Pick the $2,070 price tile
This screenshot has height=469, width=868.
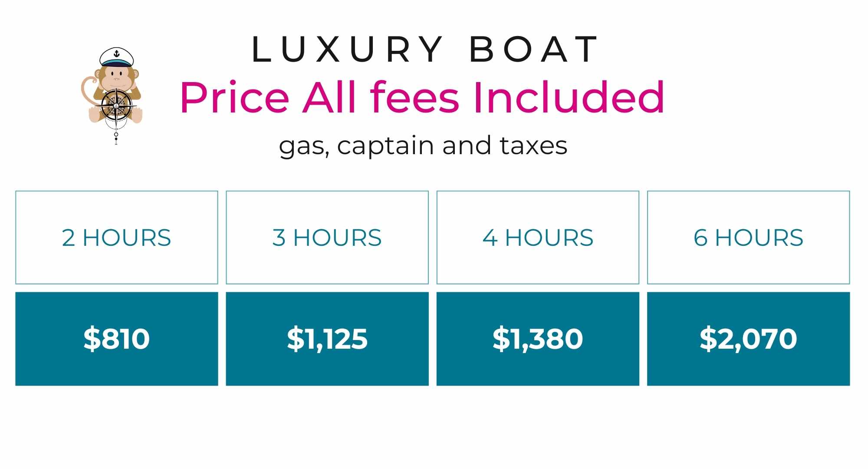tap(748, 339)
